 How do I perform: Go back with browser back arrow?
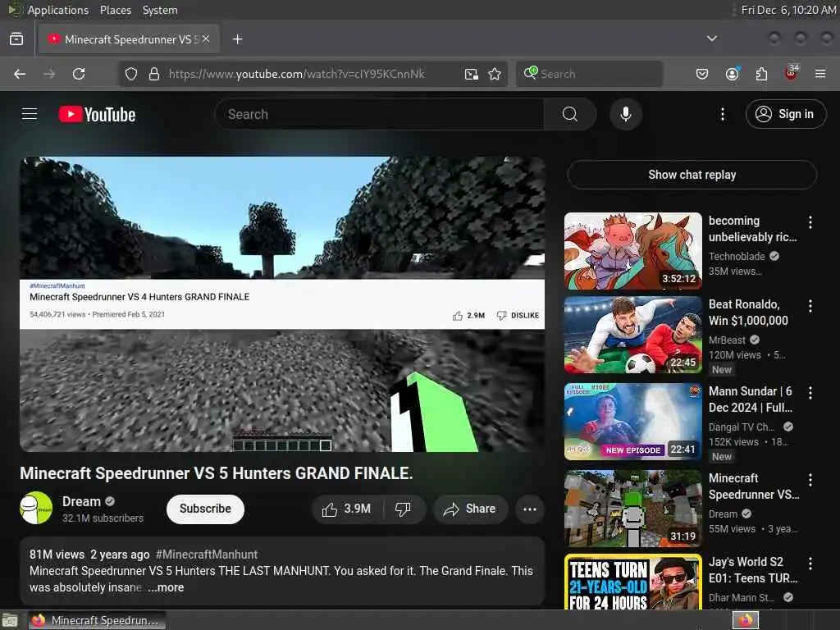point(20,74)
